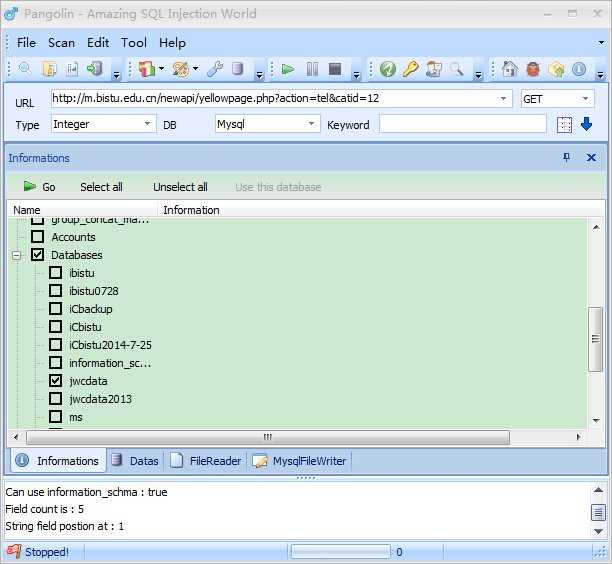Open menu bar options arrow at right
Image resolution: width=612 pixels, height=564 pixels.
click(x=601, y=43)
